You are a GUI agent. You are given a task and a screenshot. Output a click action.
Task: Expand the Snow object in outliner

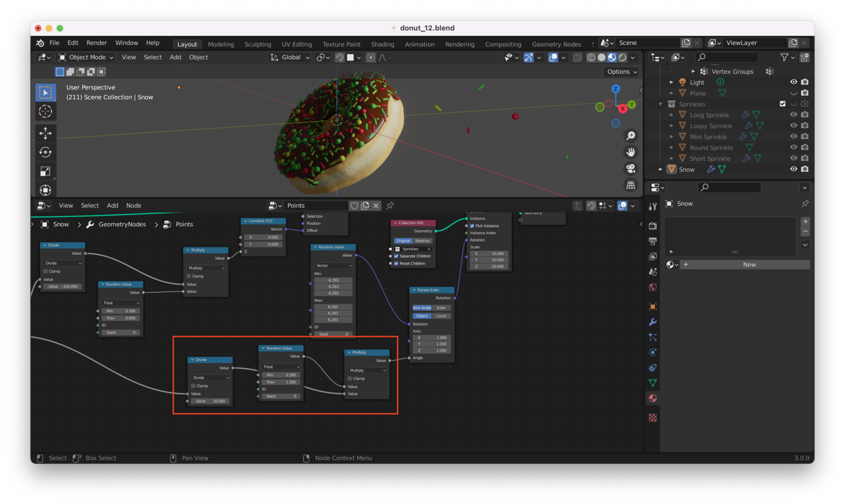click(660, 169)
